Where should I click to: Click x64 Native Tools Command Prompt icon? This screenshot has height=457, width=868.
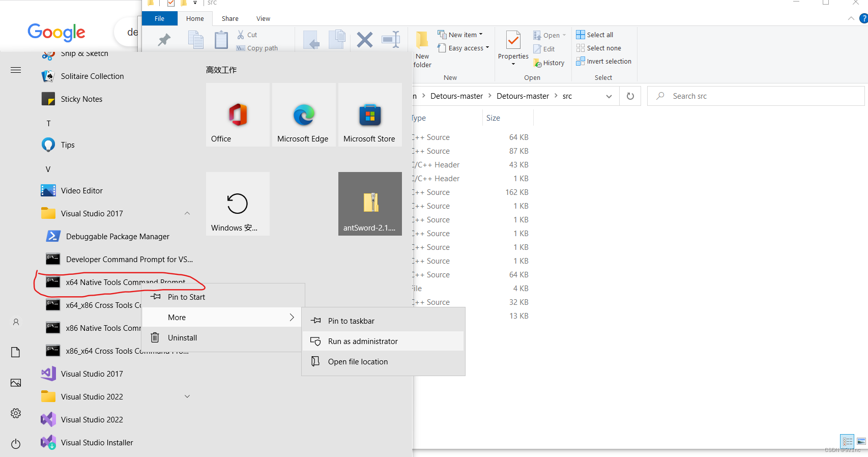point(53,282)
